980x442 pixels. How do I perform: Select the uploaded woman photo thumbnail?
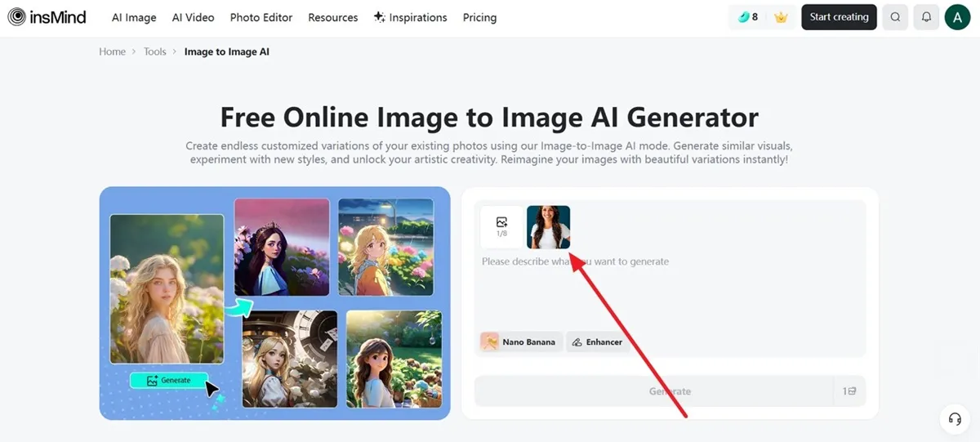click(548, 226)
